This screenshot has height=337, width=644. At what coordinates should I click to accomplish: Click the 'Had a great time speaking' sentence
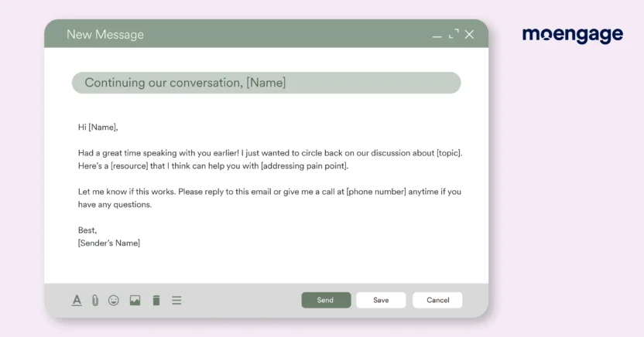click(x=158, y=153)
